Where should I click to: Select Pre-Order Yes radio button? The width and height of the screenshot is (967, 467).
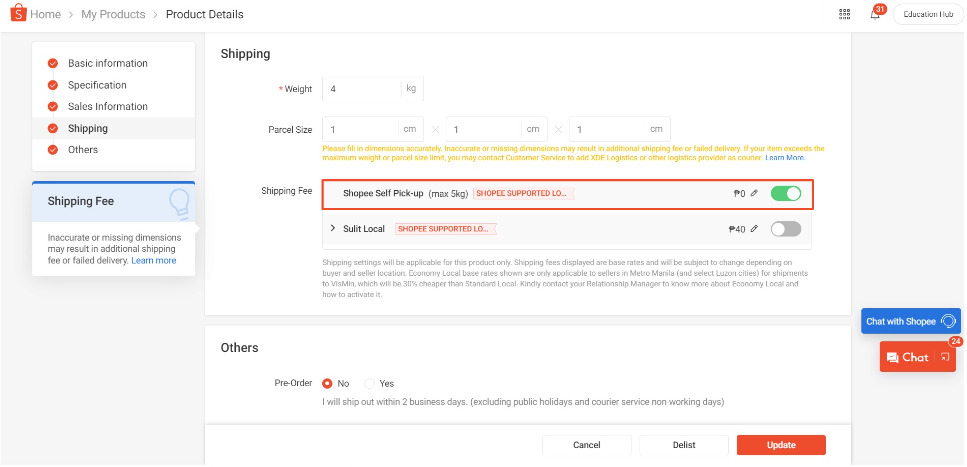point(370,383)
